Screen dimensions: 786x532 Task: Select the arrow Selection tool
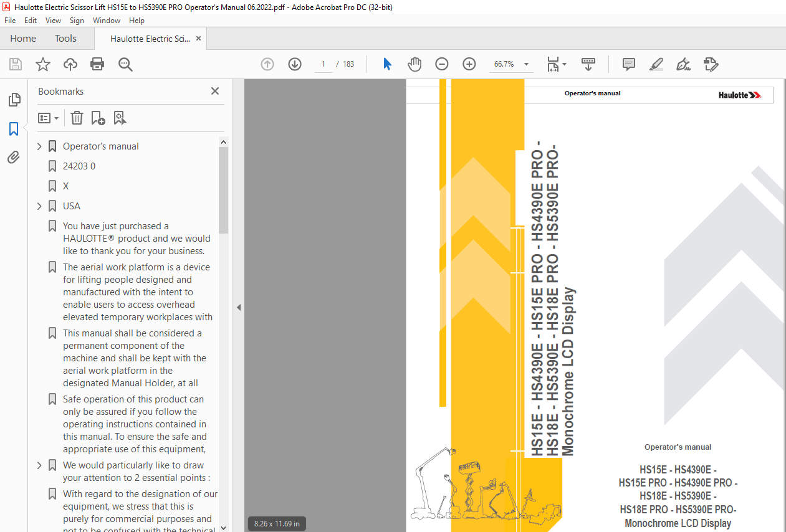click(x=387, y=64)
